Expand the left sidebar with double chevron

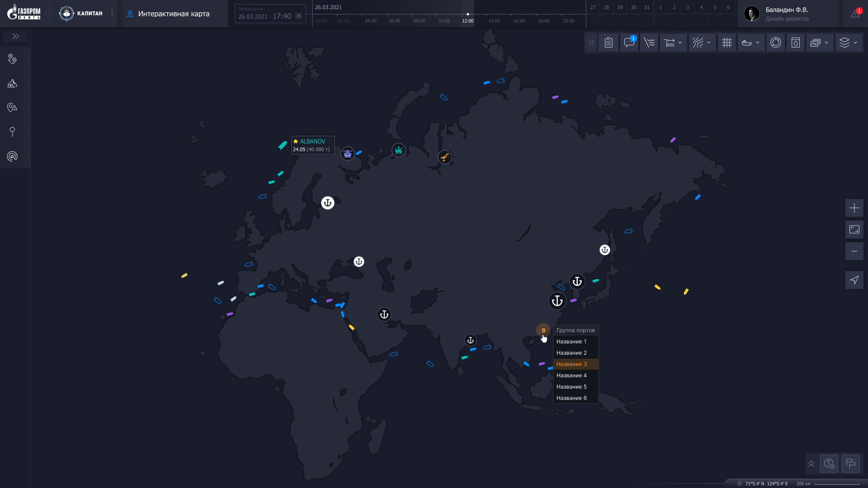click(15, 37)
